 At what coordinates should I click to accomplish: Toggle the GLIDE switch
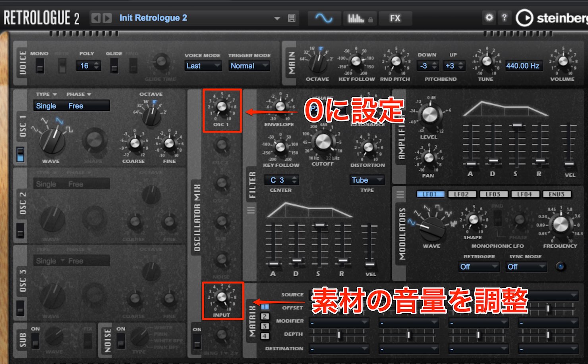coord(114,66)
